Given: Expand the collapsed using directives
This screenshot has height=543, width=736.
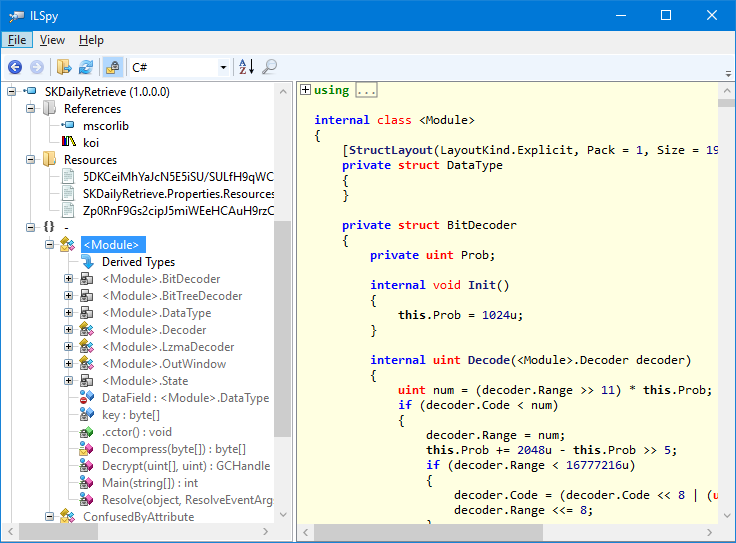Looking at the screenshot, I should tap(305, 90).
